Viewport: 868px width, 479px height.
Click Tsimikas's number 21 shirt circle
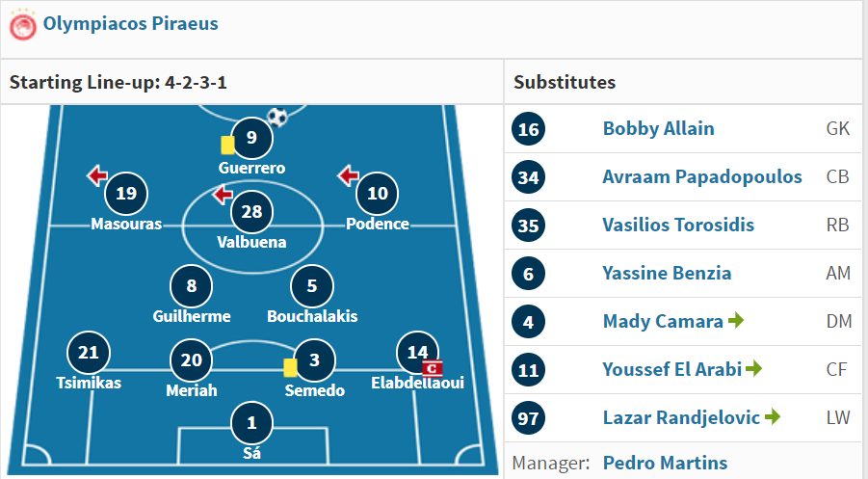pyautogui.click(x=88, y=353)
